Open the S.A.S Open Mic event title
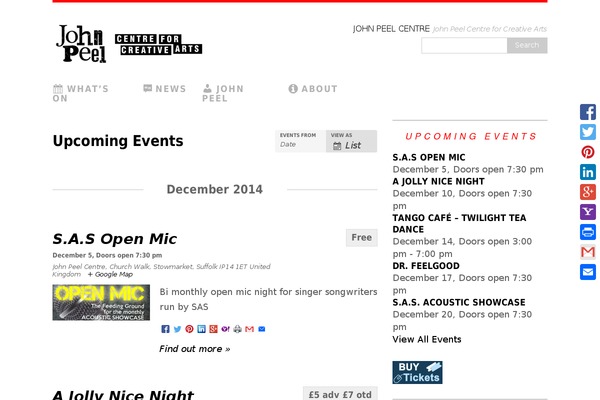Screen dimensions: 600x400 coord(115,239)
